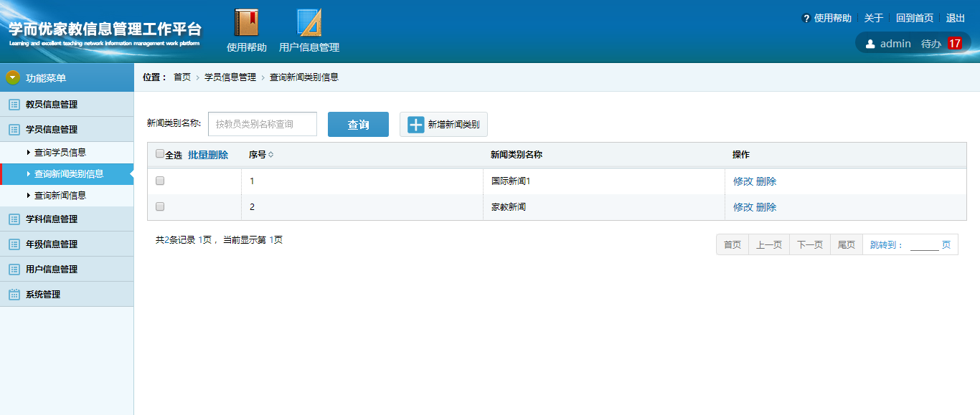Open the ruler icon for 用户信息管理
The height and width of the screenshot is (415, 980).
coord(309,22)
